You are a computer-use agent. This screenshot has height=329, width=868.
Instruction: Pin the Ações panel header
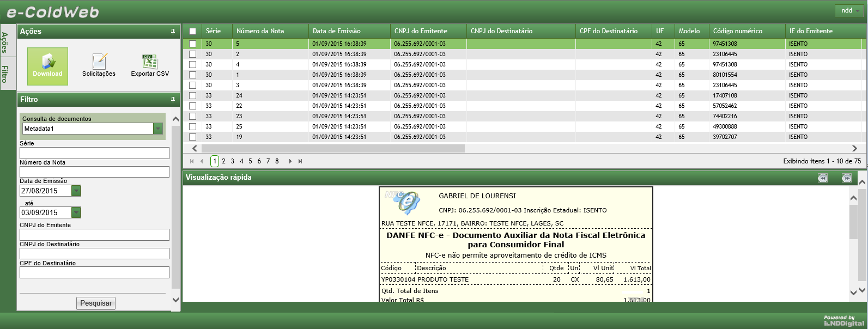(x=173, y=32)
